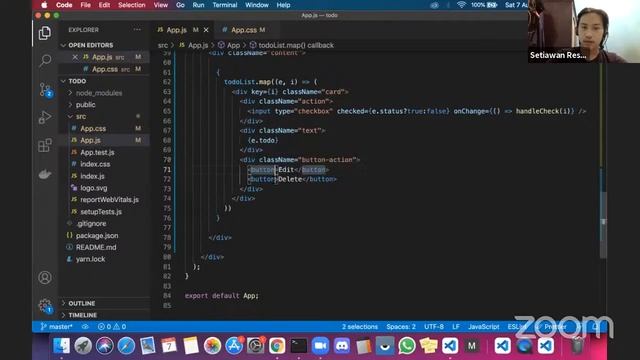Click the src breadcrumb above the editor
640x360 pixels.
click(x=163, y=45)
